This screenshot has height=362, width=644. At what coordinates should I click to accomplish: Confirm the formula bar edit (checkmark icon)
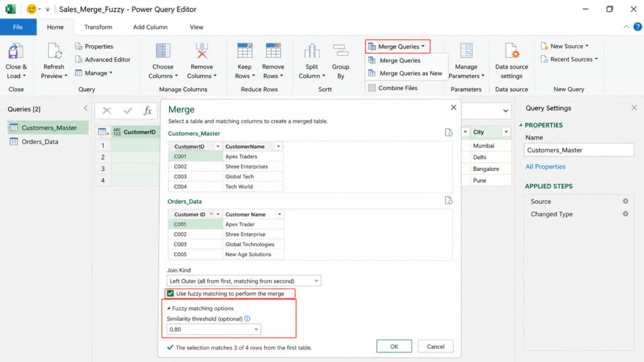[128, 111]
